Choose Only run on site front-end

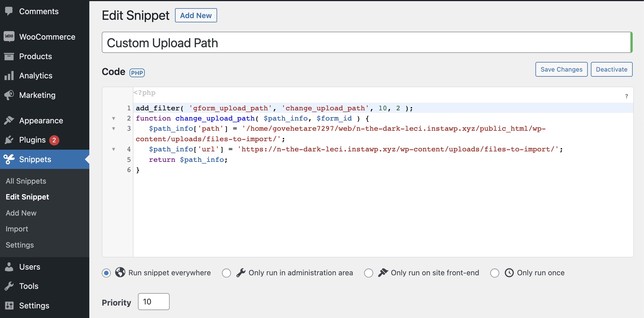point(369,273)
